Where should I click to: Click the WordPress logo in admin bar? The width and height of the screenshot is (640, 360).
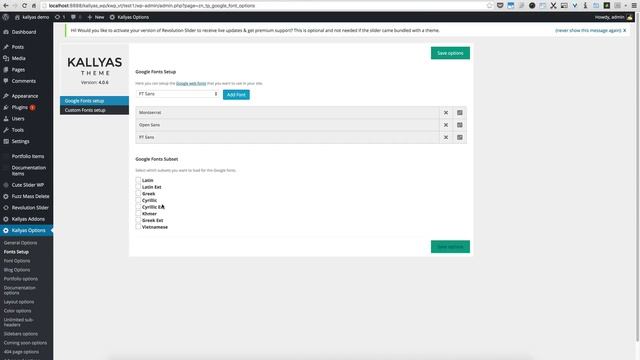click(6, 17)
